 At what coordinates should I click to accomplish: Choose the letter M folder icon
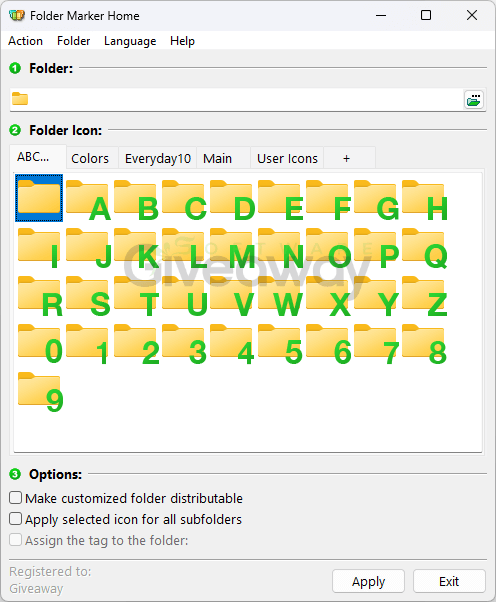pyautogui.click(x=231, y=246)
